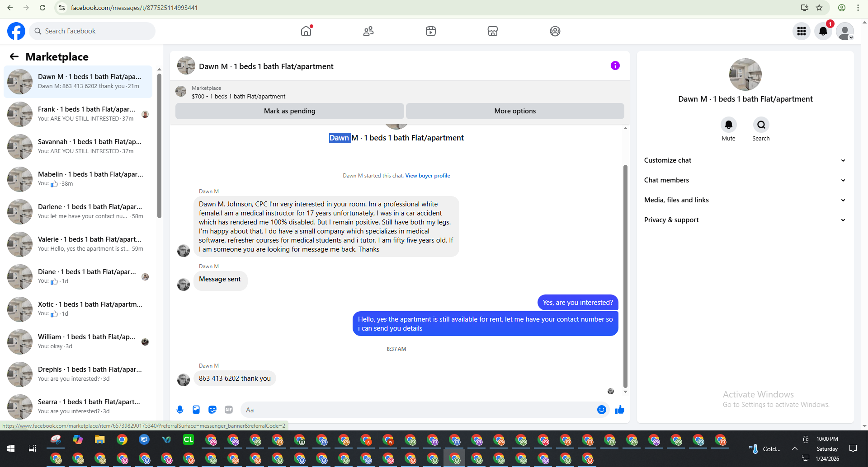
Task: Reload the page with browser refresh button
Action: click(x=42, y=8)
